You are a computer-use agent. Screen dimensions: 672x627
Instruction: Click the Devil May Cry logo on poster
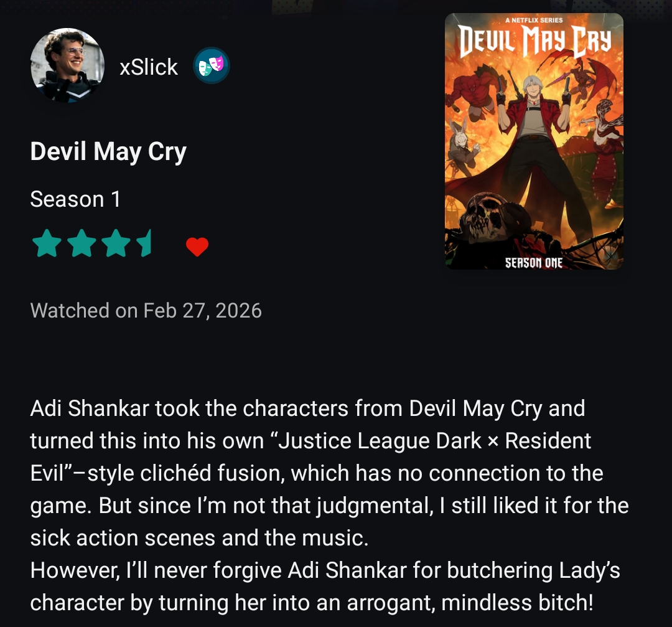coord(534,41)
